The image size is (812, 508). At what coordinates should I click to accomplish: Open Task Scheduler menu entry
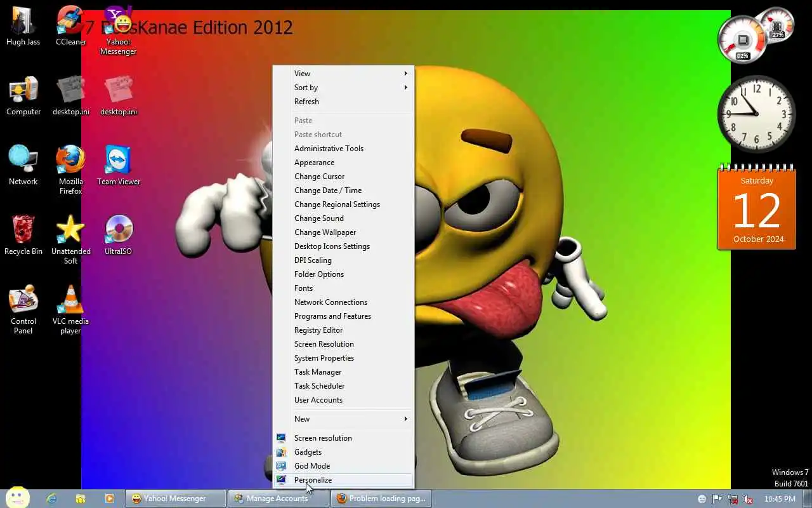point(343,386)
